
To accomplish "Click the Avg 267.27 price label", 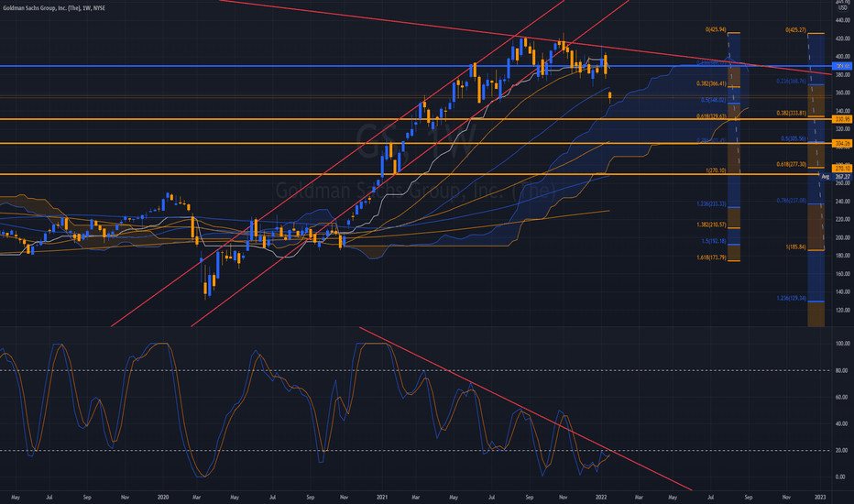I will coord(836,177).
